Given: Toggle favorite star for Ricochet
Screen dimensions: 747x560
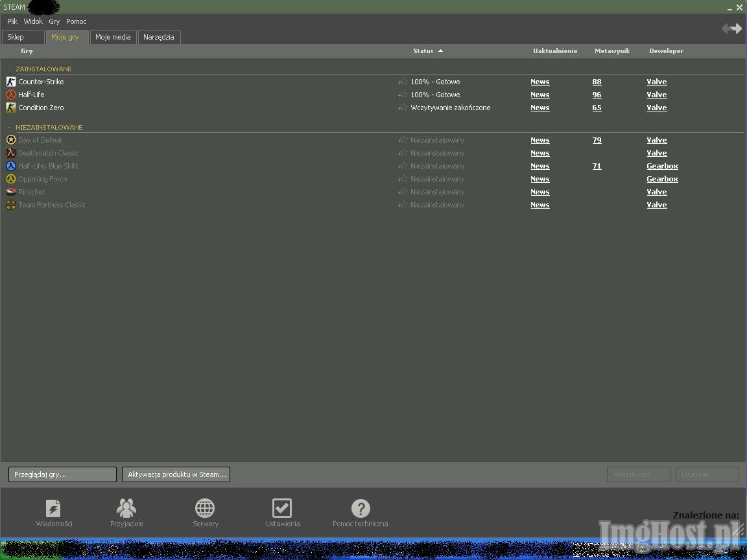Looking at the screenshot, I should pyautogui.click(x=403, y=192).
